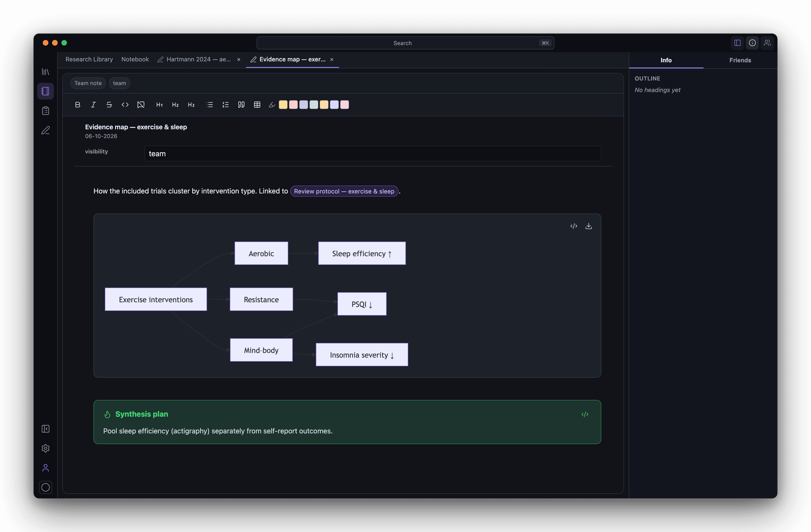Open the library icon in the left sidebar

tap(45, 72)
